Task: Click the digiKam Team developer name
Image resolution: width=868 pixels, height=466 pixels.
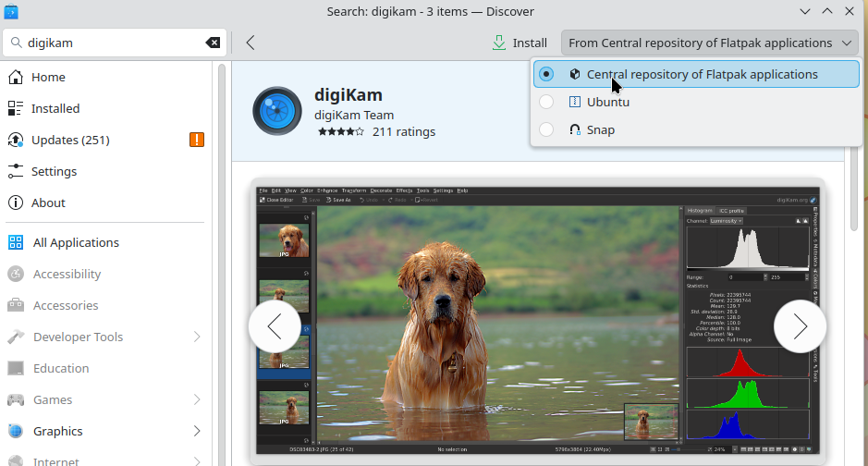Action: [x=354, y=116]
